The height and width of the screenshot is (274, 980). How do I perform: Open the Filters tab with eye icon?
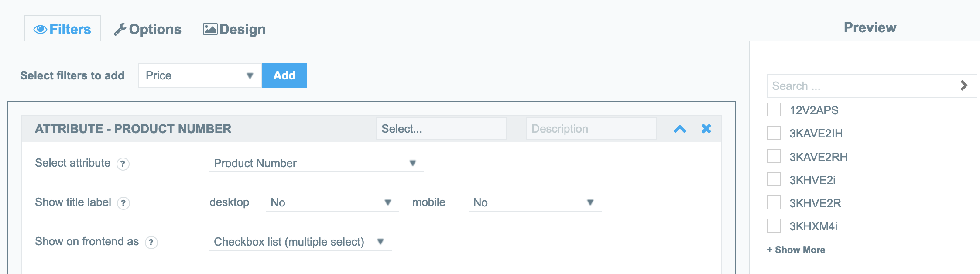(x=62, y=29)
